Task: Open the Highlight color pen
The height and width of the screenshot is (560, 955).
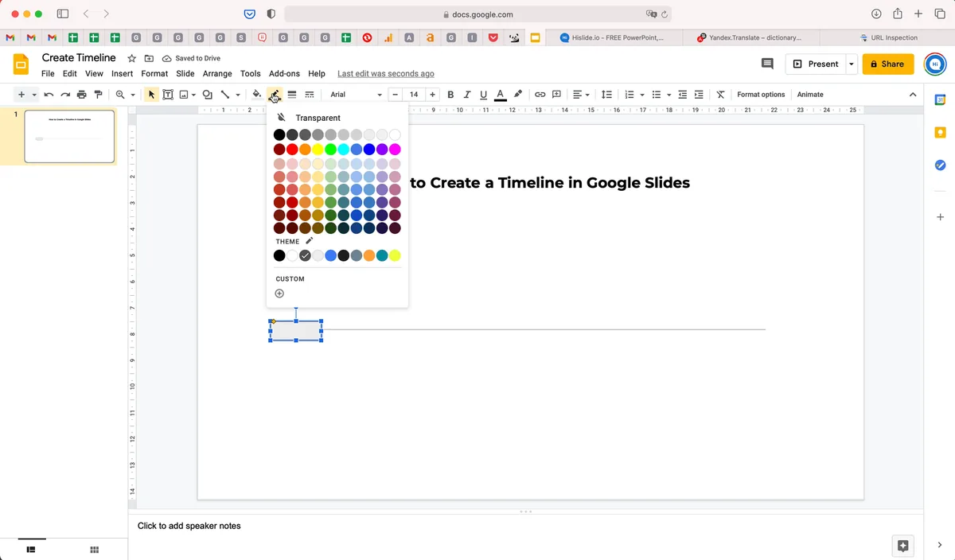Action: click(x=518, y=95)
